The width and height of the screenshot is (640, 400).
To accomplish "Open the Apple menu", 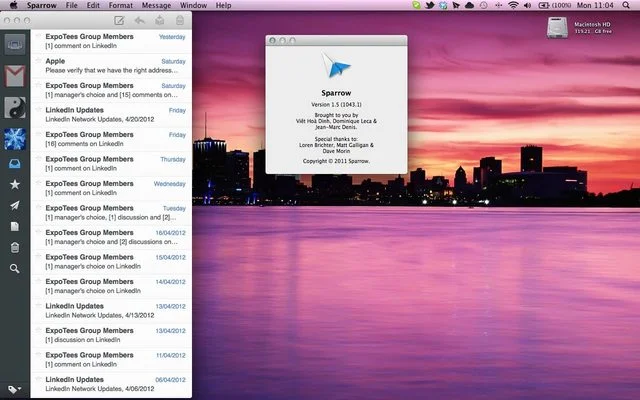I will coord(13,5).
